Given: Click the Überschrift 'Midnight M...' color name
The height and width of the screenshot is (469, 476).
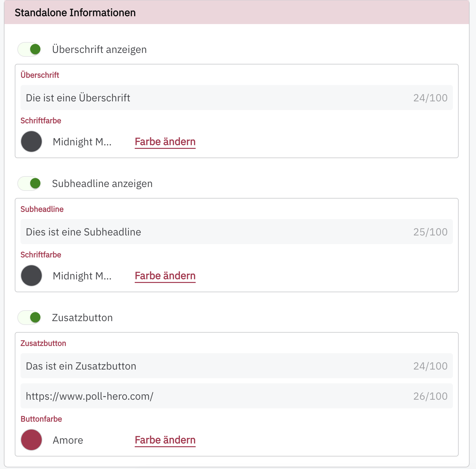Looking at the screenshot, I should coord(82,141).
